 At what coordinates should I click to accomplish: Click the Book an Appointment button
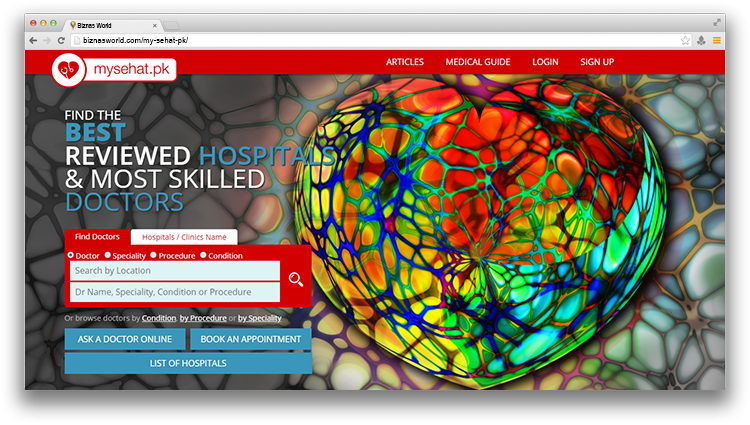[x=250, y=339]
